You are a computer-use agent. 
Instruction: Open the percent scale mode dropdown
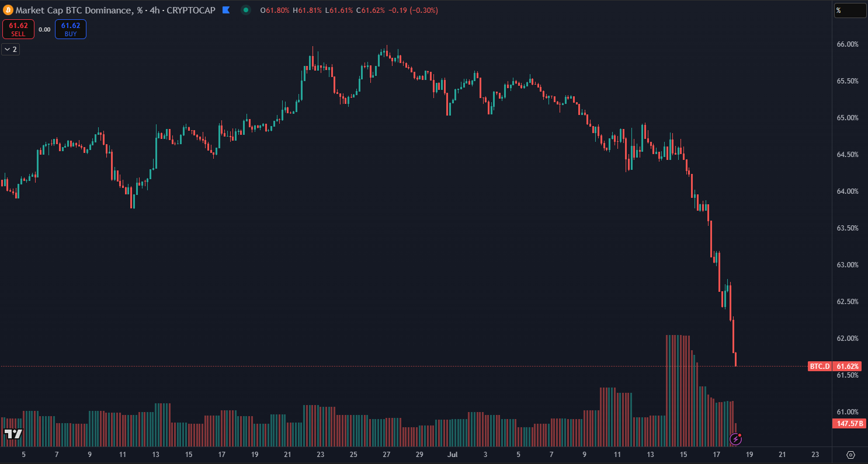pyautogui.click(x=850, y=10)
